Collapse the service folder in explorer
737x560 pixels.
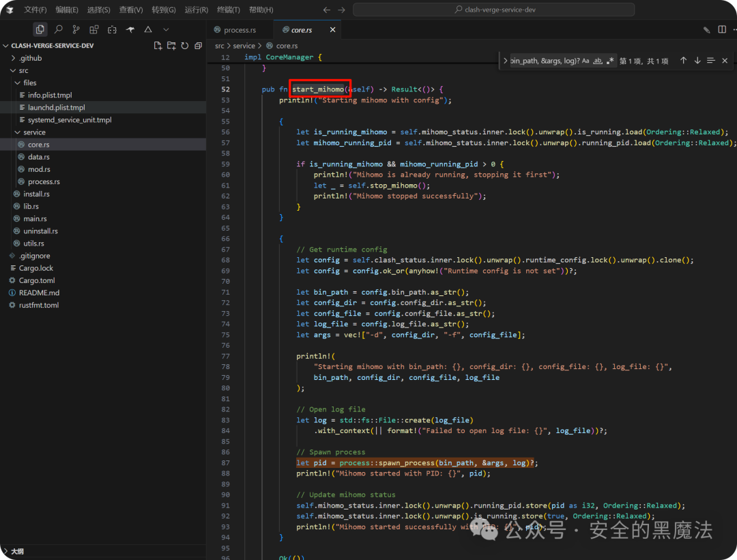tap(34, 132)
